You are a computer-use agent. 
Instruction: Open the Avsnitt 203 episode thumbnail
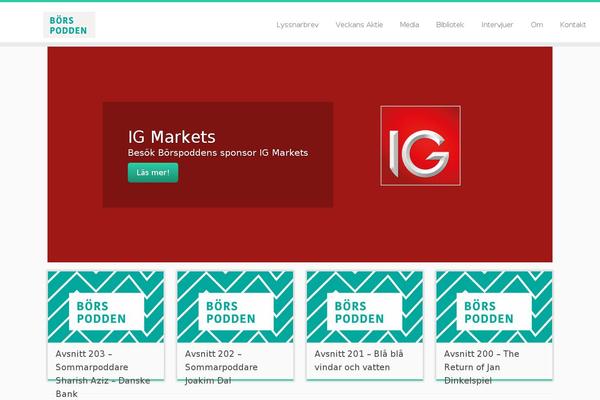click(x=106, y=307)
